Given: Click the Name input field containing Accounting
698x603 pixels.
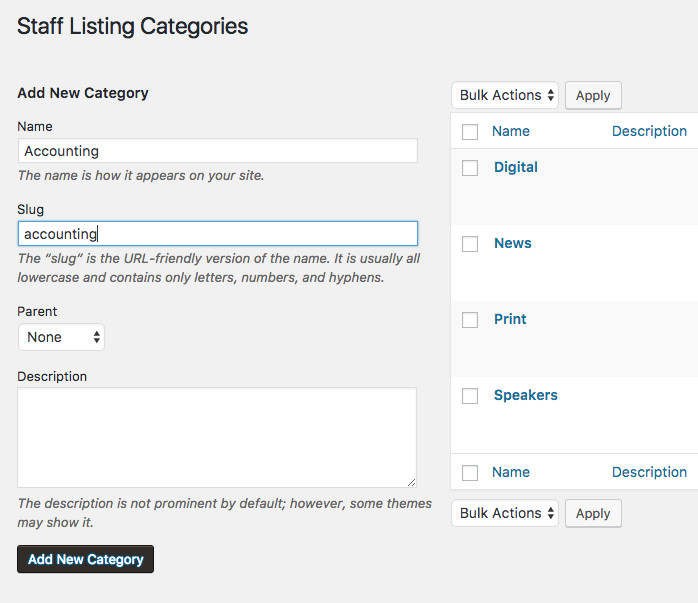Looking at the screenshot, I should click(x=218, y=151).
